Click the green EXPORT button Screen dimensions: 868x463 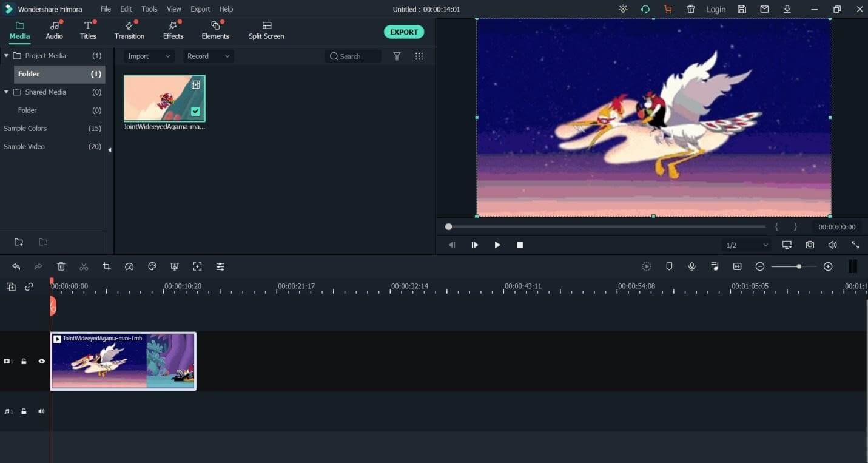point(404,32)
